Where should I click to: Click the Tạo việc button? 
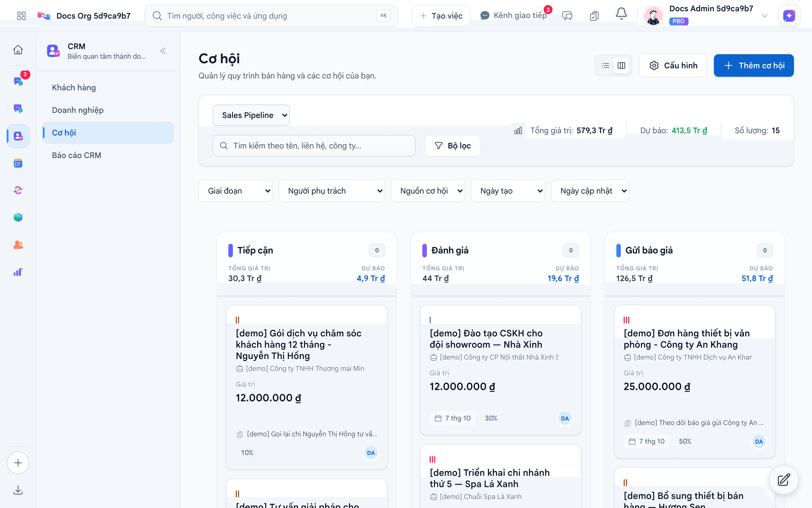[441, 16]
